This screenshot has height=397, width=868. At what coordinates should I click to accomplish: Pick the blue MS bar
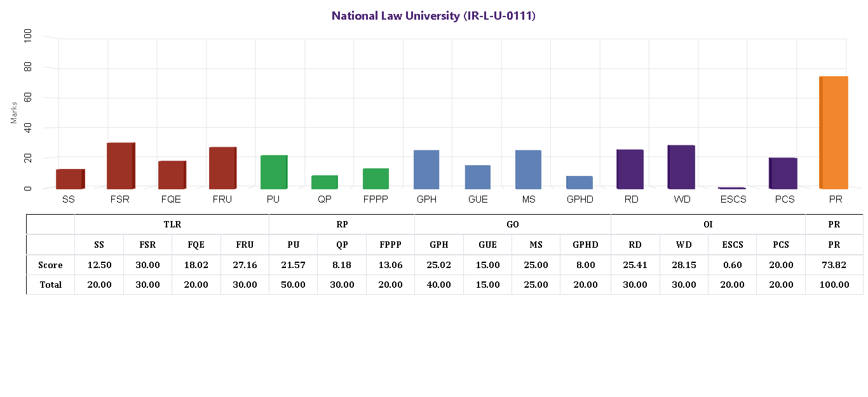click(x=528, y=170)
